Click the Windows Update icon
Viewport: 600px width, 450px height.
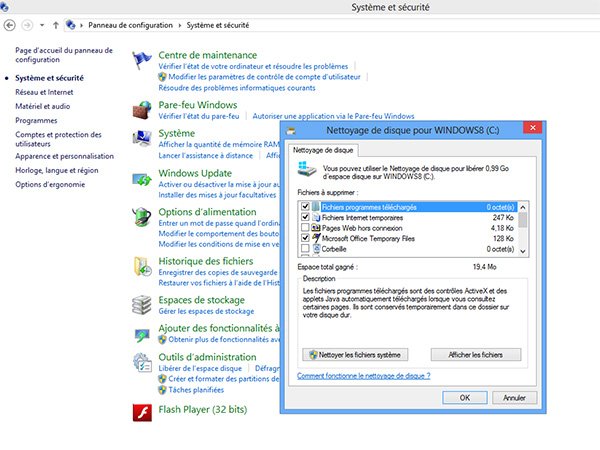click(x=142, y=179)
